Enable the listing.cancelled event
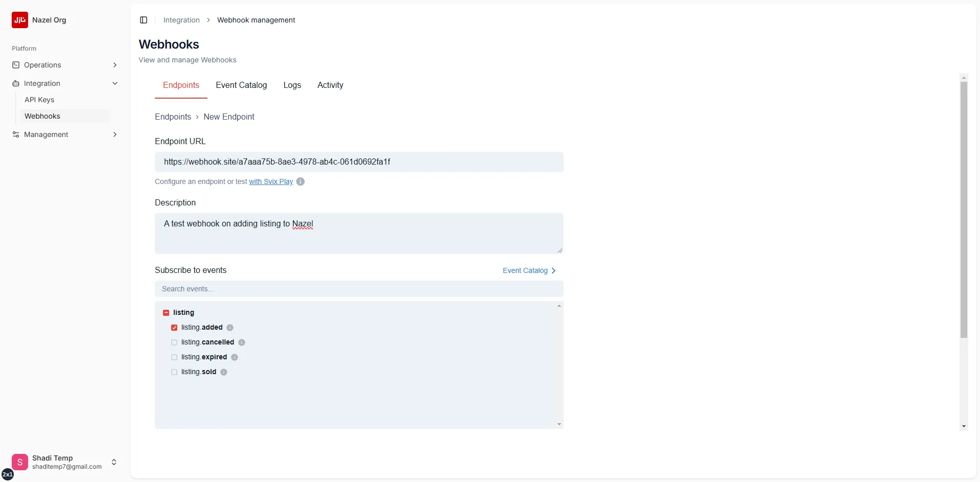 tap(174, 342)
